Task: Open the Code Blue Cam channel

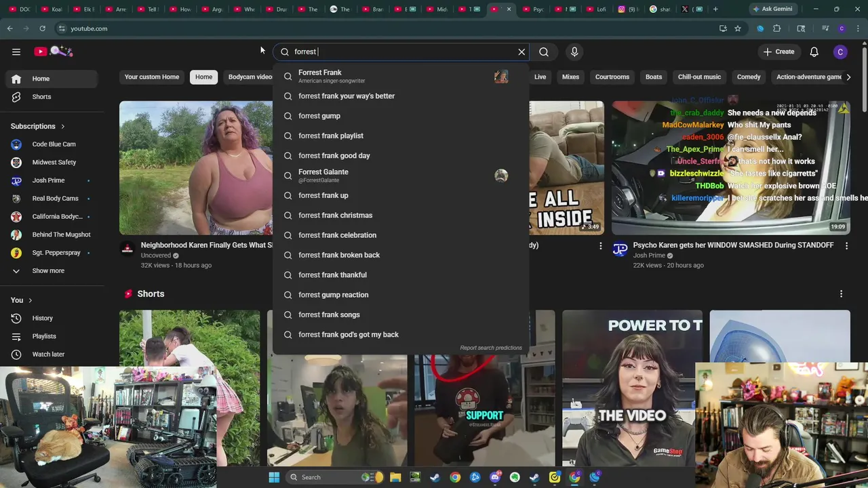Action: [x=52, y=144]
